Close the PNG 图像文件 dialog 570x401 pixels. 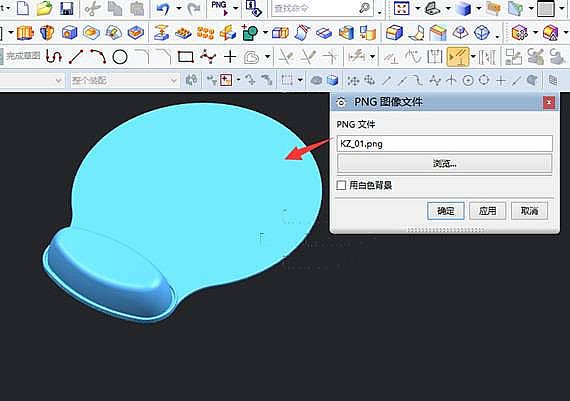point(549,103)
